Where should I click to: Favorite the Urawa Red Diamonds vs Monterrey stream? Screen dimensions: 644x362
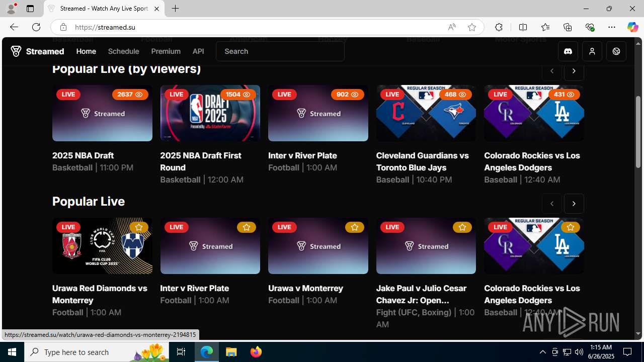(139, 227)
